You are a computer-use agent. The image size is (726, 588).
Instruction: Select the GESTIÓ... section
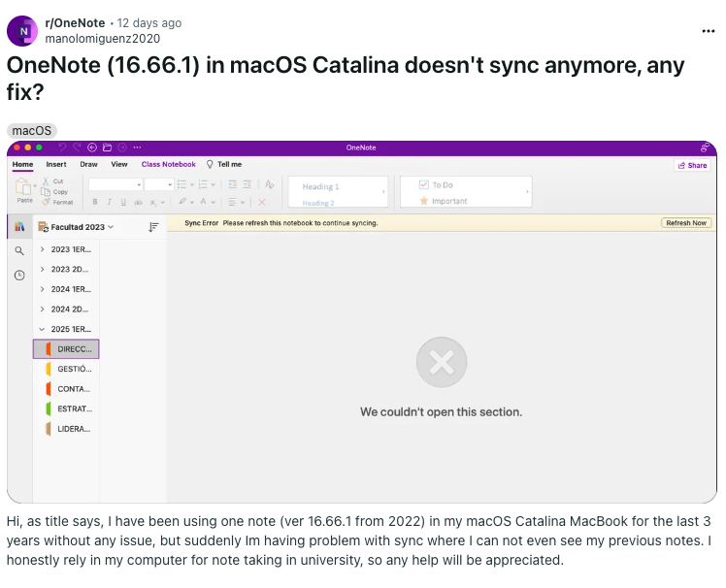point(66,369)
